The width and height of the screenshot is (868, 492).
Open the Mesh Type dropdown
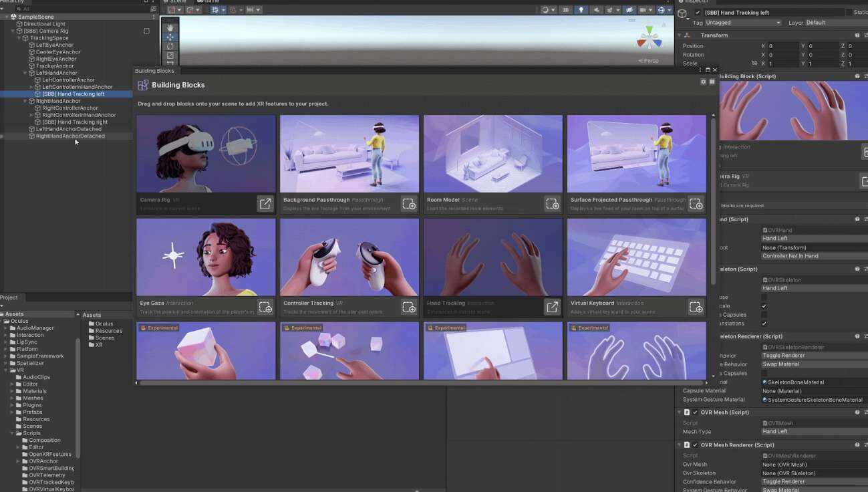[814, 432]
